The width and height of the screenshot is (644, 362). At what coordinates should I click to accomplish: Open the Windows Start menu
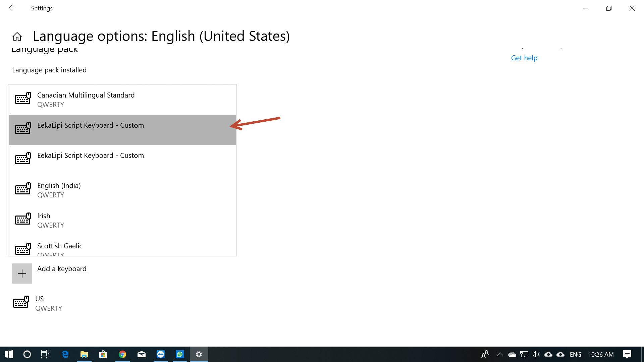point(9,354)
